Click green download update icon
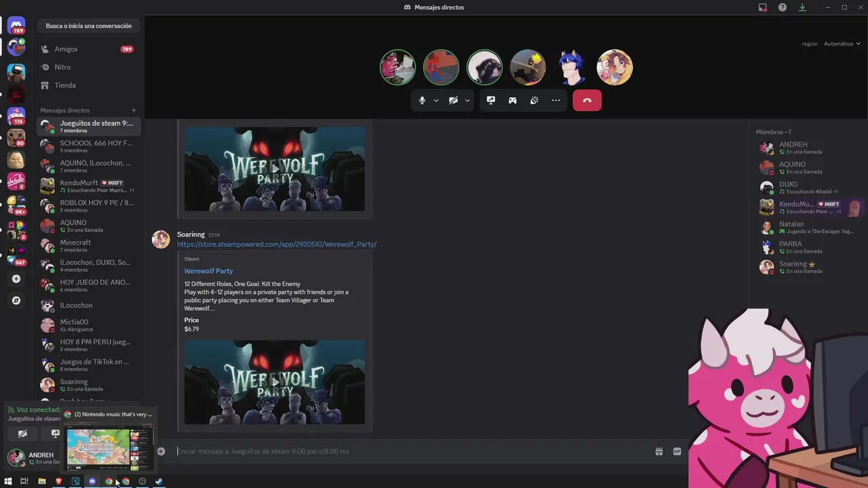Image resolution: width=868 pixels, height=488 pixels. [802, 7]
